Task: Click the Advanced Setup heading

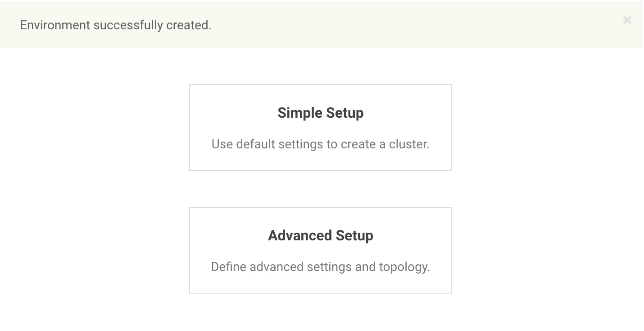Action: click(320, 235)
